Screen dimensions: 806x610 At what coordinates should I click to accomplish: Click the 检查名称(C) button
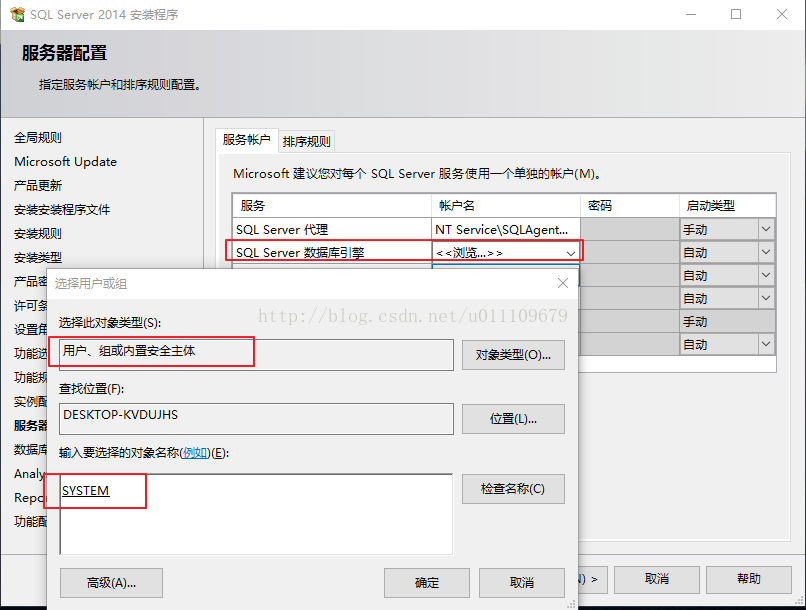pyautogui.click(x=513, y=489)
